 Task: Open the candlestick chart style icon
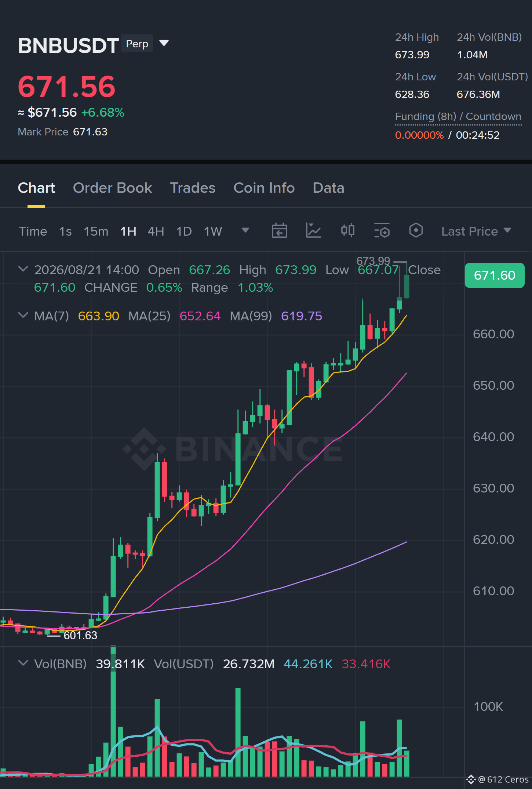(347, 231)
